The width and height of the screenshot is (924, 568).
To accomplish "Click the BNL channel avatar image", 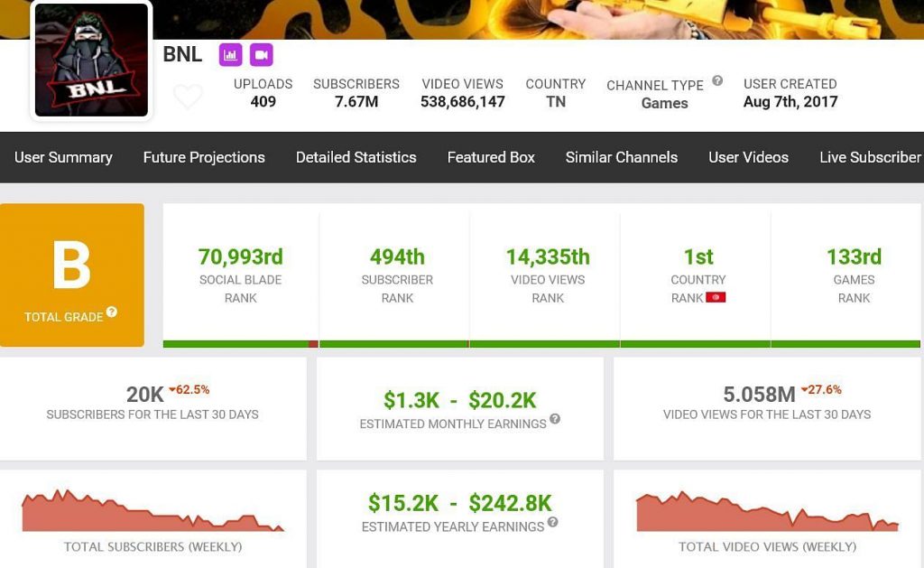I will click(x=91, y=61).
